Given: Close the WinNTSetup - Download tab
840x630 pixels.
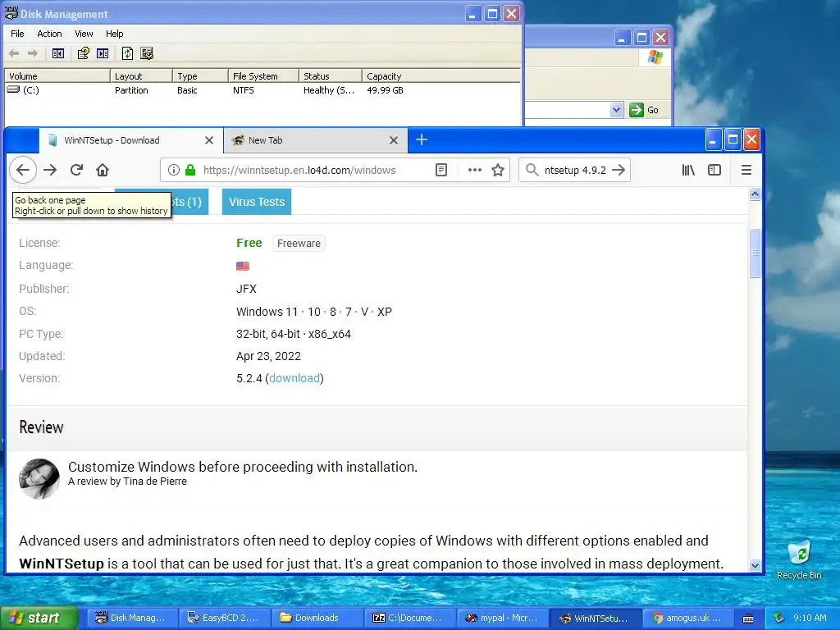Looking at the screenshot, I should tap(209, 140).
